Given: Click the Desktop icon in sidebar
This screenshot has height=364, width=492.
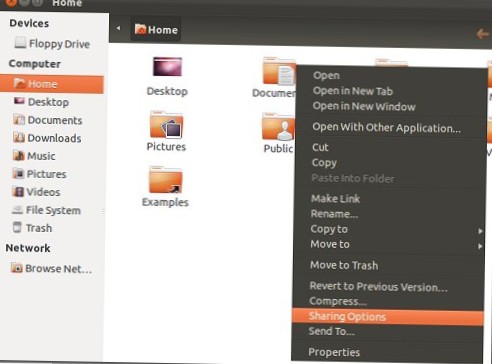Looking at the screenshot, I should (x=19, y=101).
